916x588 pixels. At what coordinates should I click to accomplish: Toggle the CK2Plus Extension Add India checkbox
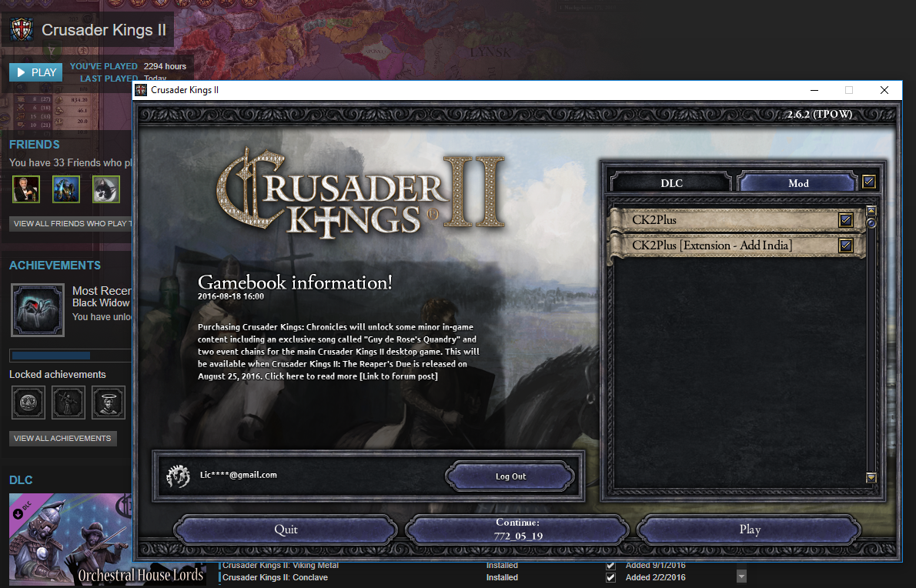point(846,246)
